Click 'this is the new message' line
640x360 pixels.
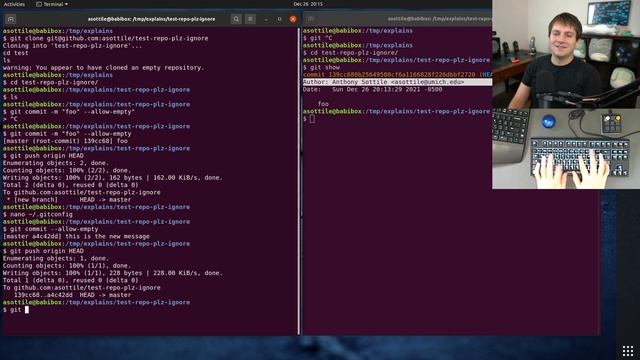pyautogui.click(x=76, y=237)
